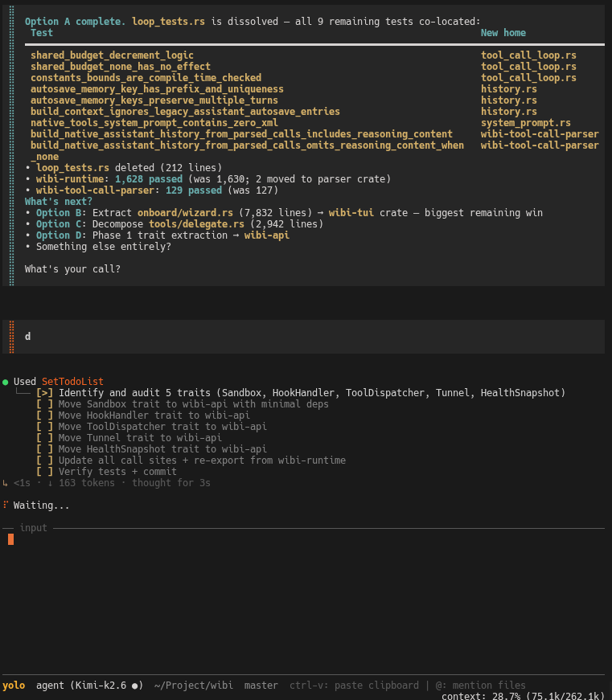Click 'thought for 3s' label

[171, 483]
